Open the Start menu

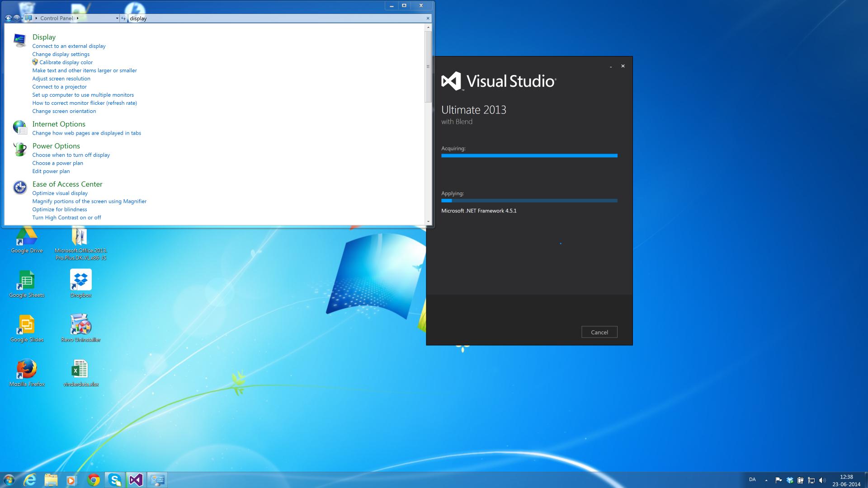click(x=9, y=480)
